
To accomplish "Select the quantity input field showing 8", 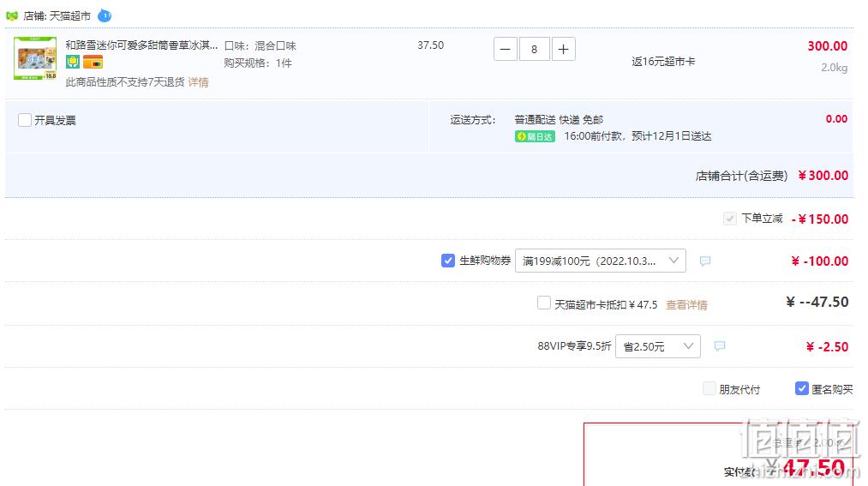I will click(534, 49).
